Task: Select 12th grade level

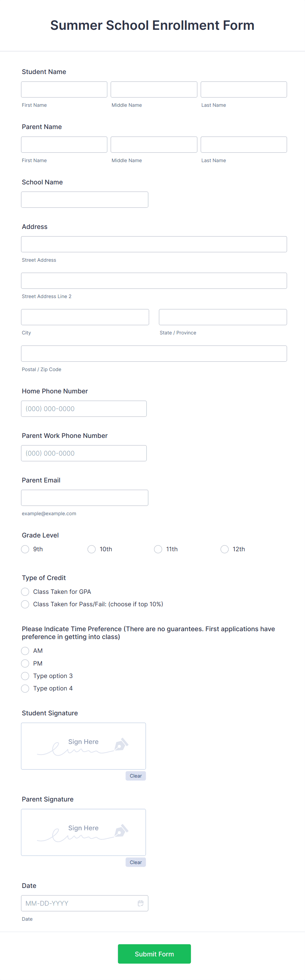Action: 224,549
